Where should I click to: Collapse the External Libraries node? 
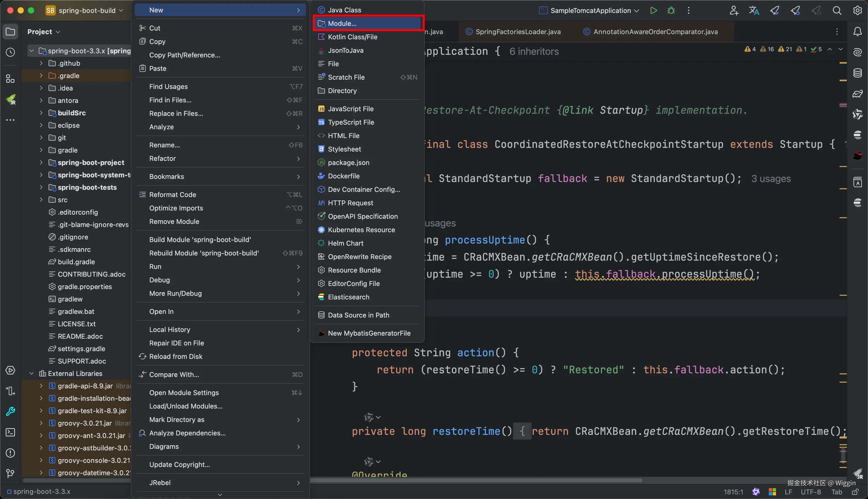32,373
